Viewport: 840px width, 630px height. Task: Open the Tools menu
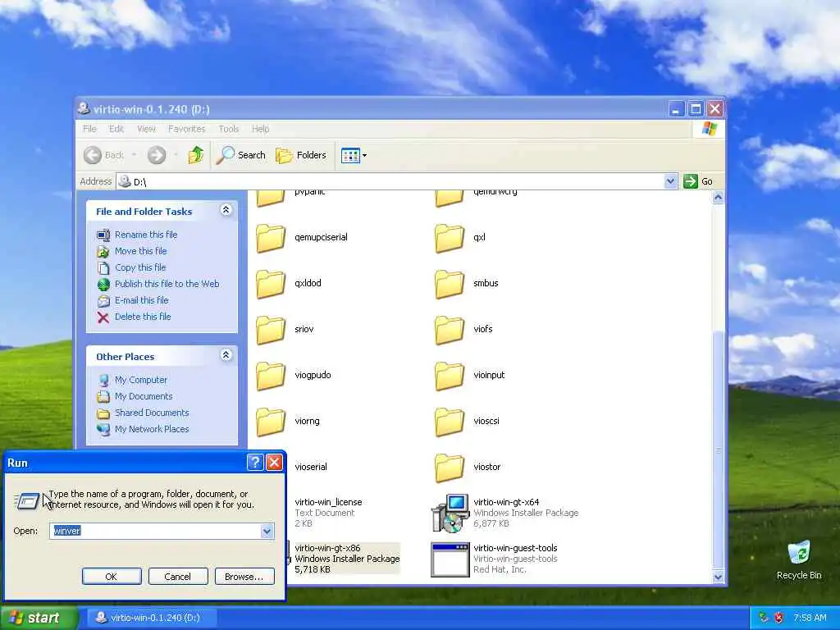tap(229, 129)
